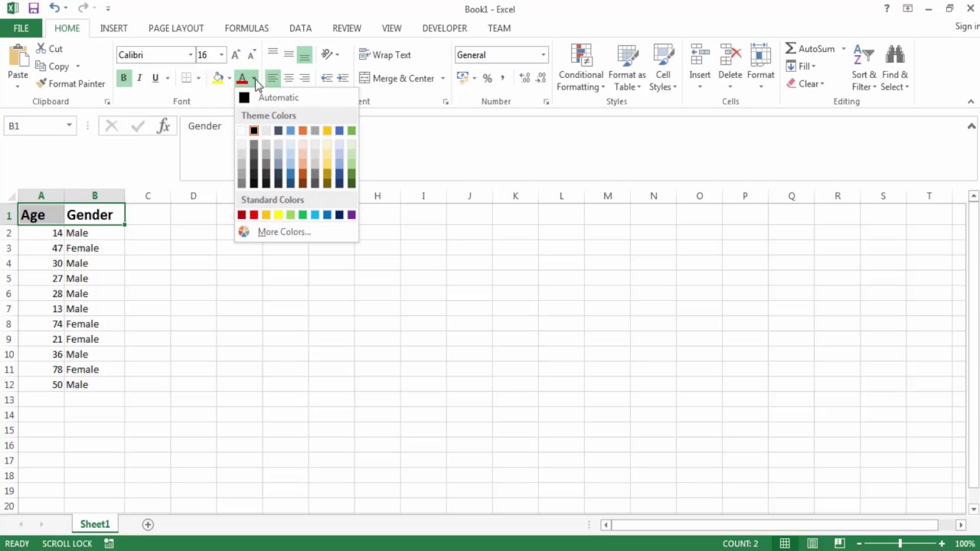This screenshot has height=551, width=980.
Task: Toggle Align Left
Action: point(273,78)
